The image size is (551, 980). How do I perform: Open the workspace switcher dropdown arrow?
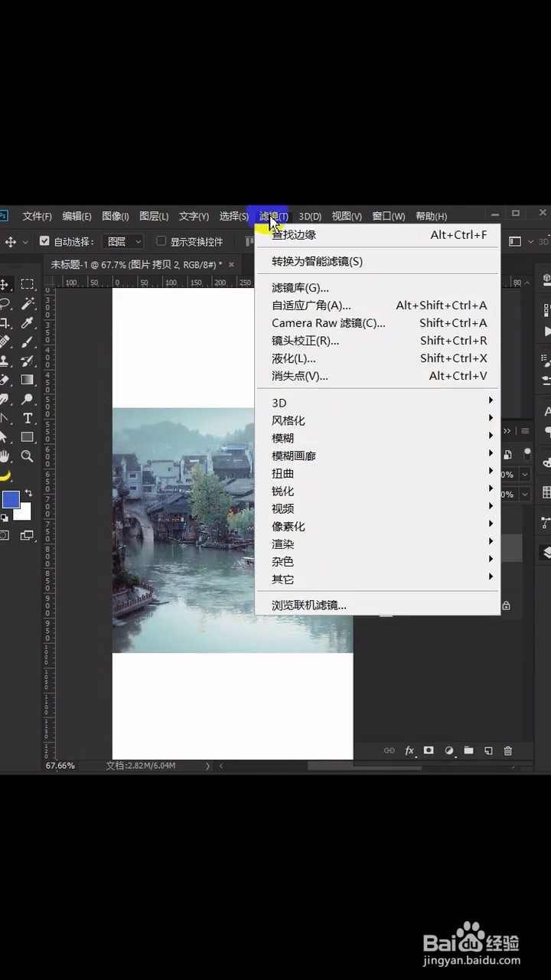pyautogui.click(x=530, y=242)
